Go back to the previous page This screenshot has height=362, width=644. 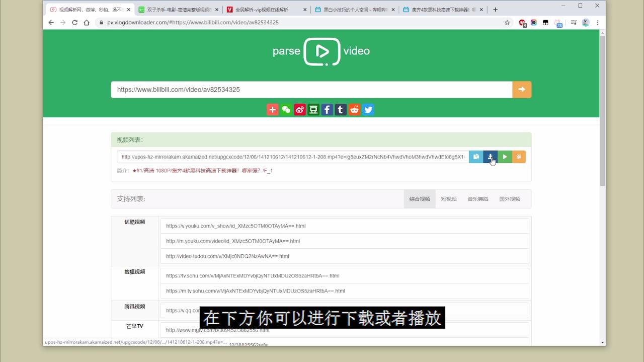[51, 23]
